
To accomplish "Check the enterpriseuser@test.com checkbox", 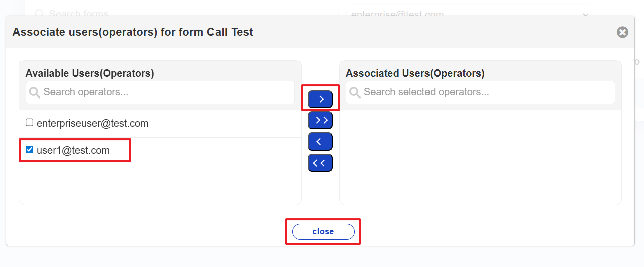I will pyautogui.click(x=30, y=123).
